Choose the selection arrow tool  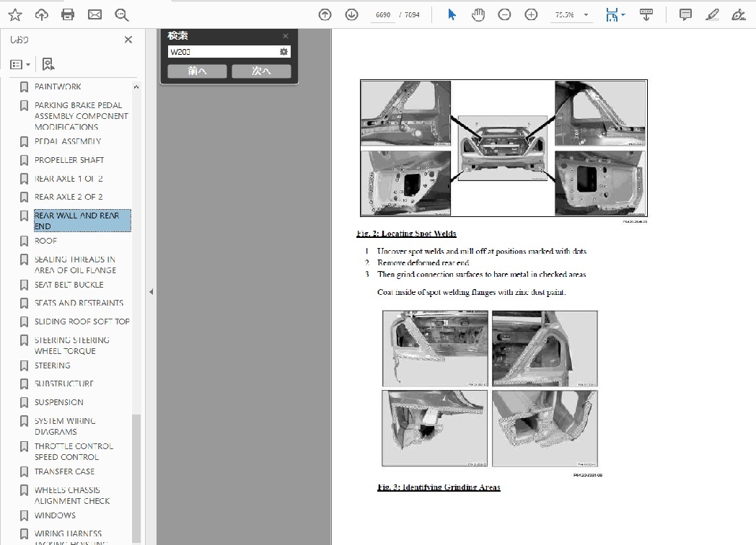tap(452, 15)
